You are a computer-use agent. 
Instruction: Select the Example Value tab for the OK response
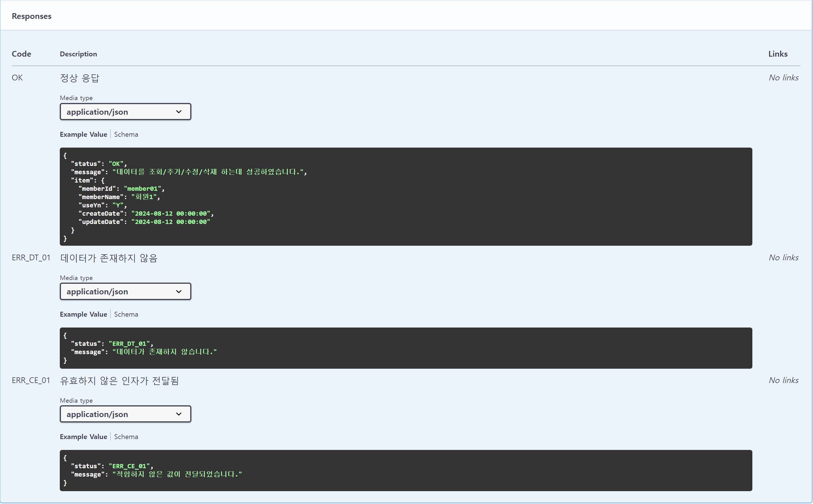click(83, 134)
